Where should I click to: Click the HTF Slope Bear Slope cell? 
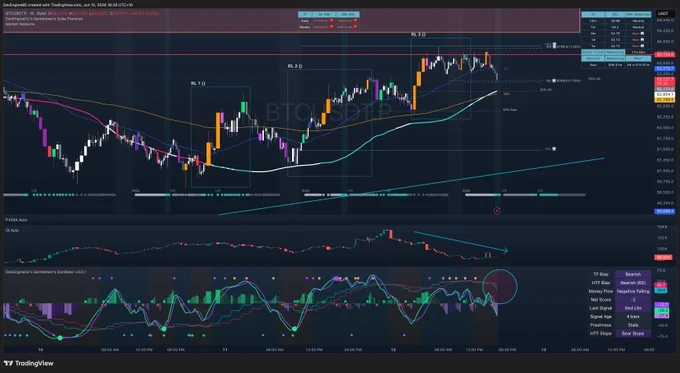[x=633, y=334]
